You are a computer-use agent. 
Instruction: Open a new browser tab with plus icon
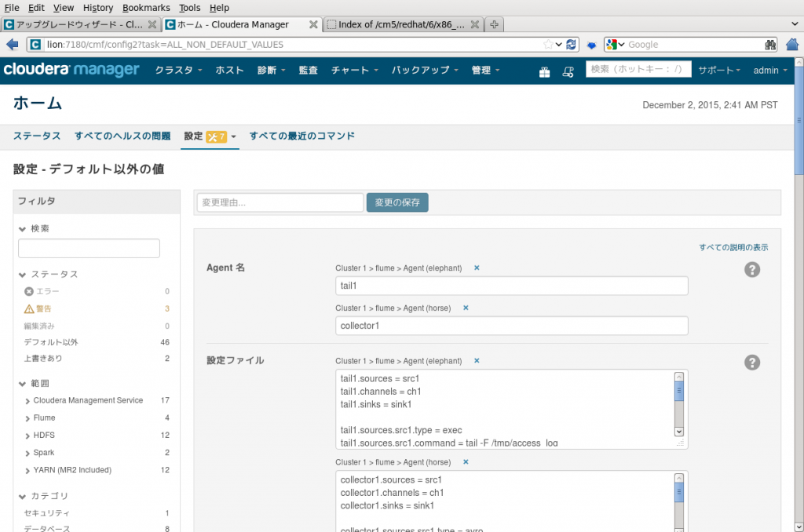pos(494,24)
